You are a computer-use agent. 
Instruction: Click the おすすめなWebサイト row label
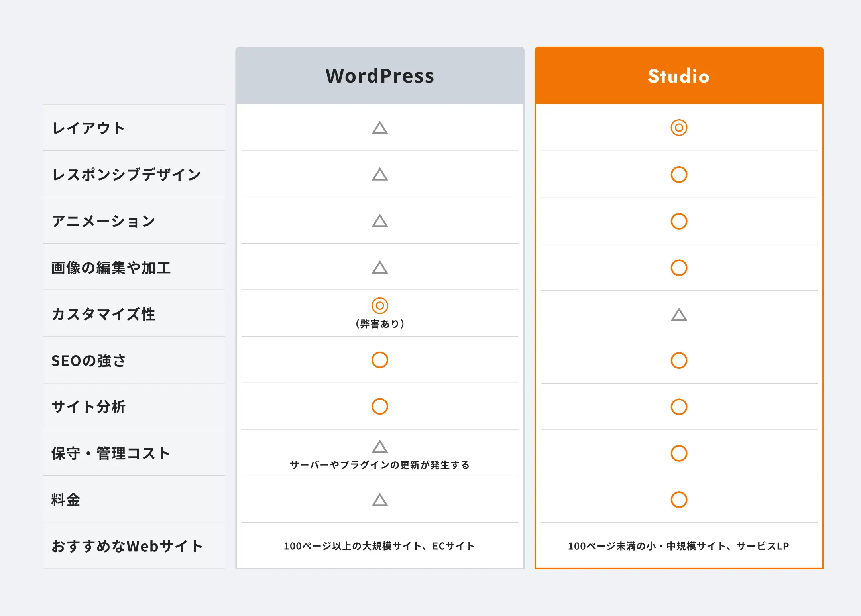click(128, 546)
